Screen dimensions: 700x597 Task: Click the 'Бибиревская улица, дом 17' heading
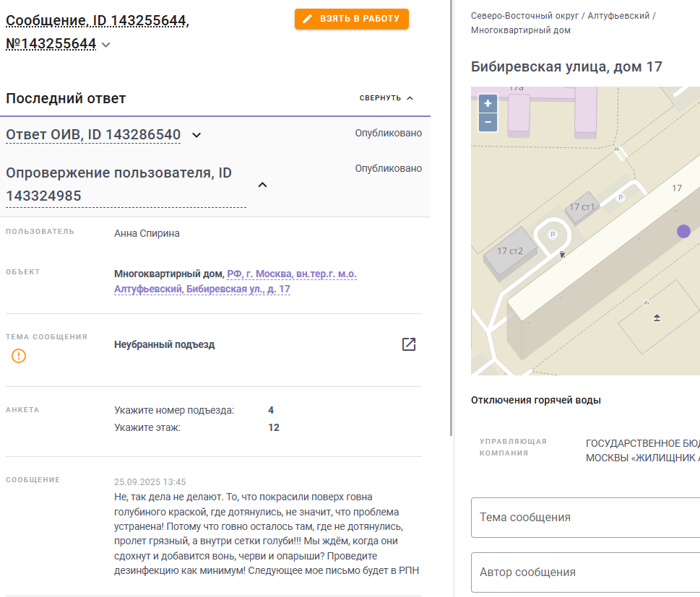pyautogui.click(x=566, y=67)
